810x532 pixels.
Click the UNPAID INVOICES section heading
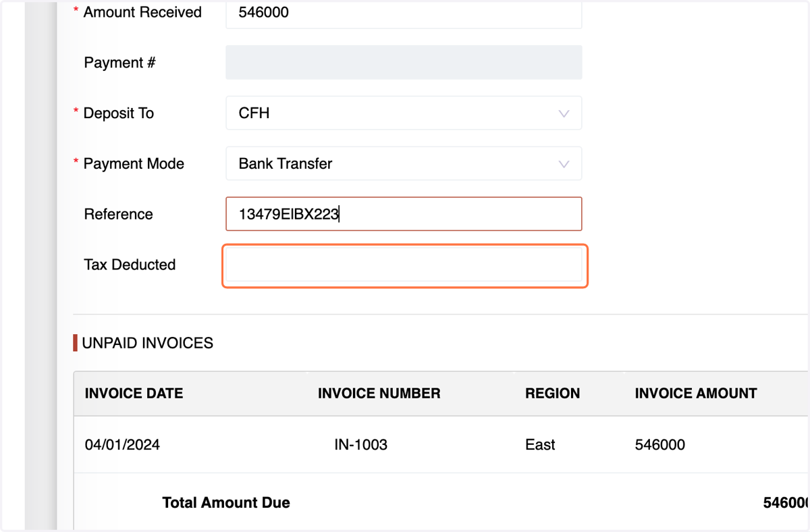pos(147,343)
